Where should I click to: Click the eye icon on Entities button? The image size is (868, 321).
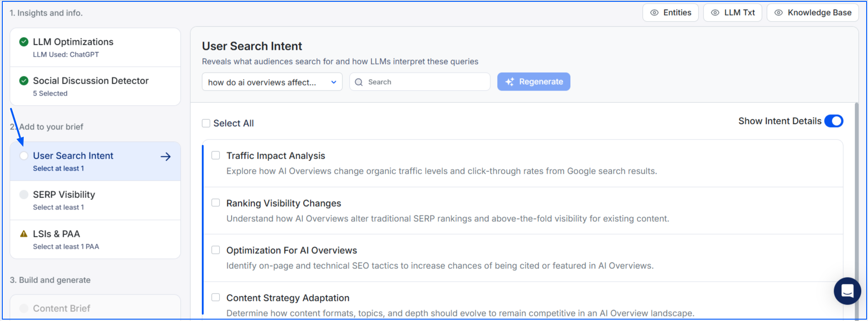654,13
